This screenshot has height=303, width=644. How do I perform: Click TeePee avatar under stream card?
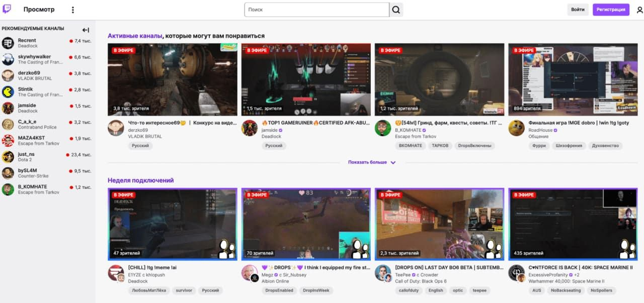383,273
